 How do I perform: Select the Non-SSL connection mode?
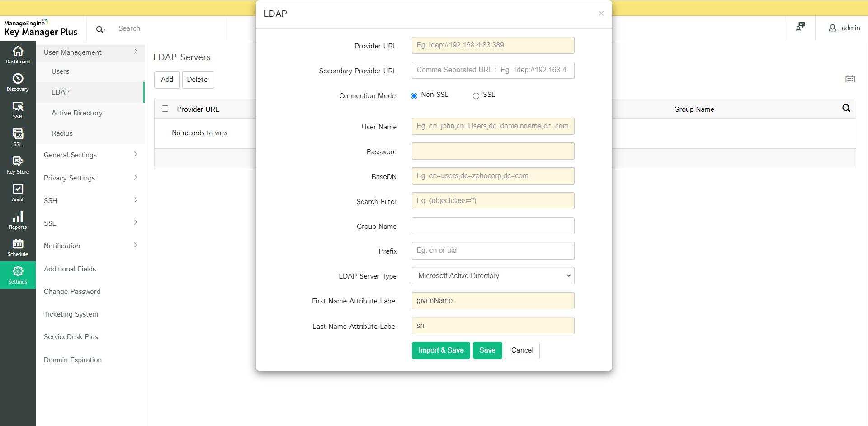point(414,95)
